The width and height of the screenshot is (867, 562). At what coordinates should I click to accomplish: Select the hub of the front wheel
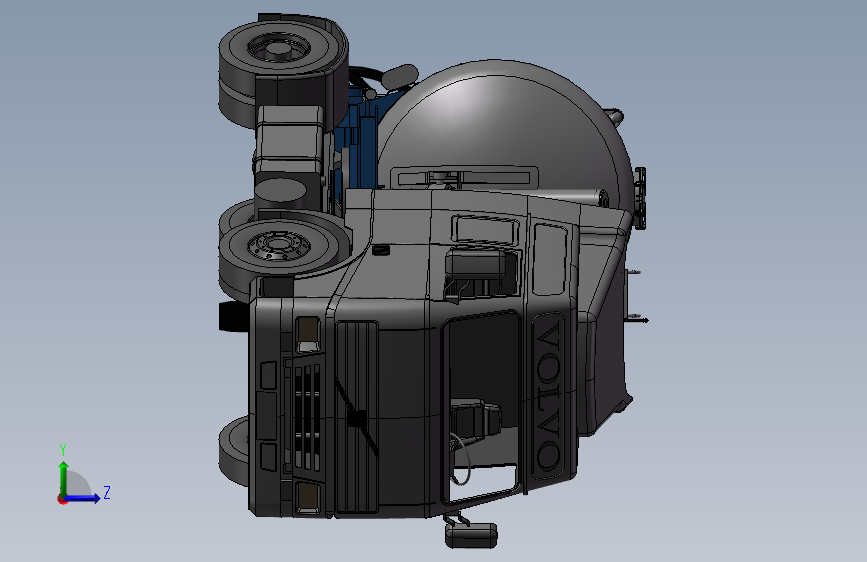(x=278, y=244)
